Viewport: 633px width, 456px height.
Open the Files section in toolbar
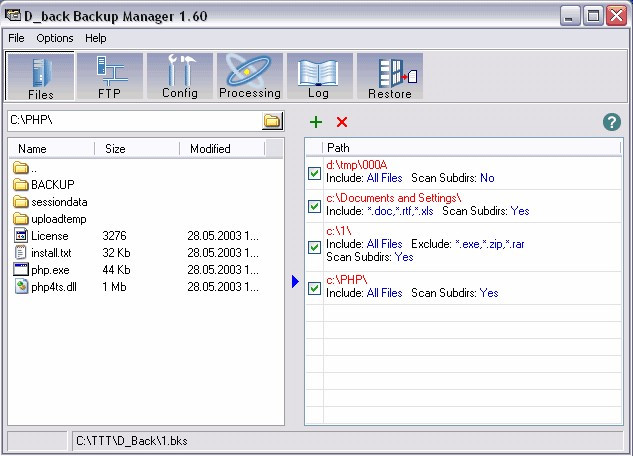tap(40, 76)
